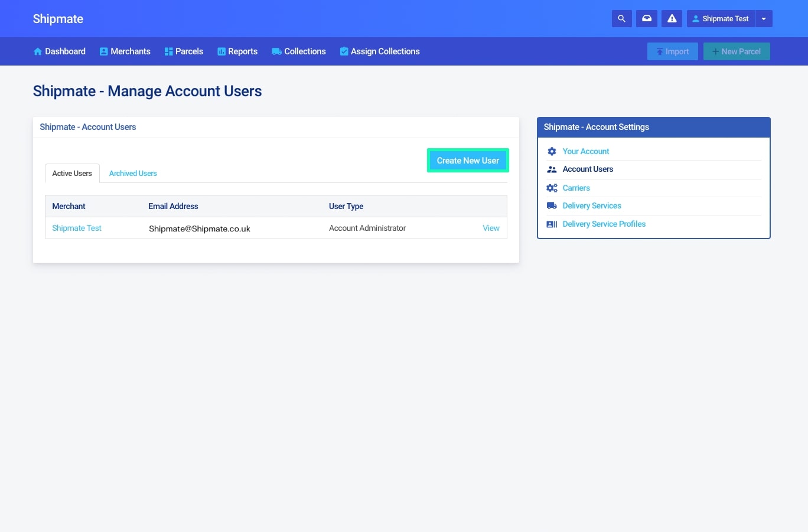Expand the Shipmate Test user dropdown arrow
Viewport: 808px width, 532px height.
pyautogui.click(x=764, y=19)
